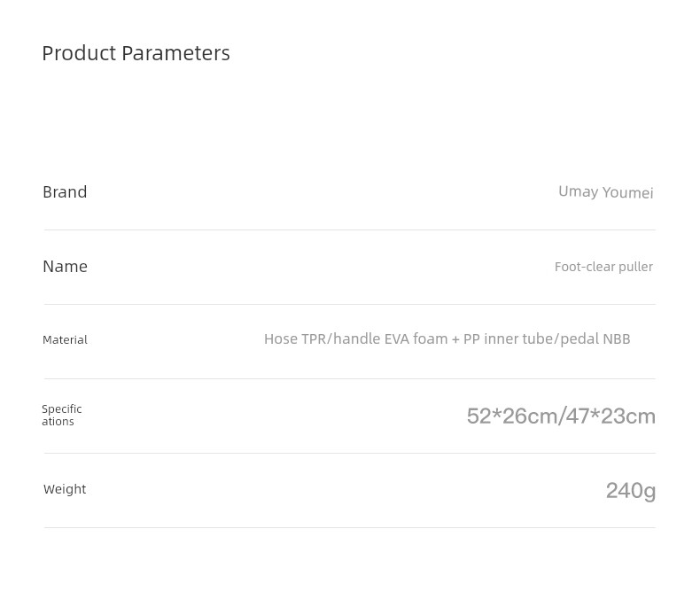The width and height of the screenshot is (700, 599).
Task: Click the word Product in the heading
Action: (80, 53)
